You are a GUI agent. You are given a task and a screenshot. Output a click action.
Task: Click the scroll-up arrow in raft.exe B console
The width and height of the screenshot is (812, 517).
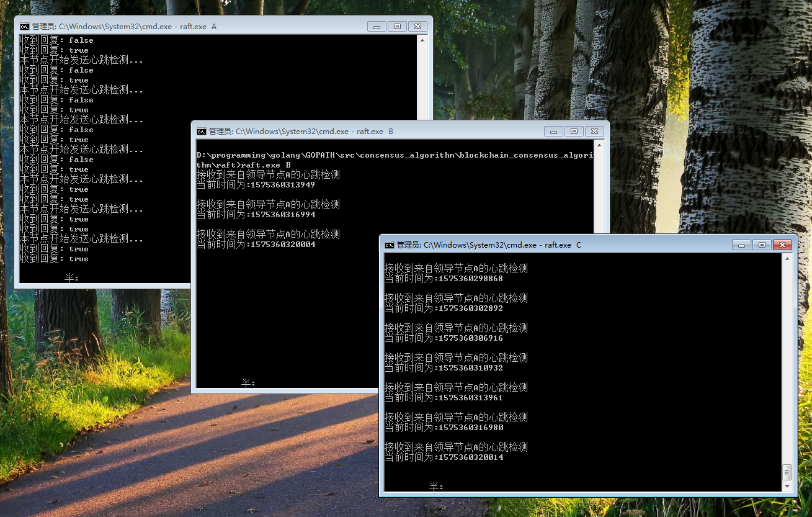tap(600, 145)
